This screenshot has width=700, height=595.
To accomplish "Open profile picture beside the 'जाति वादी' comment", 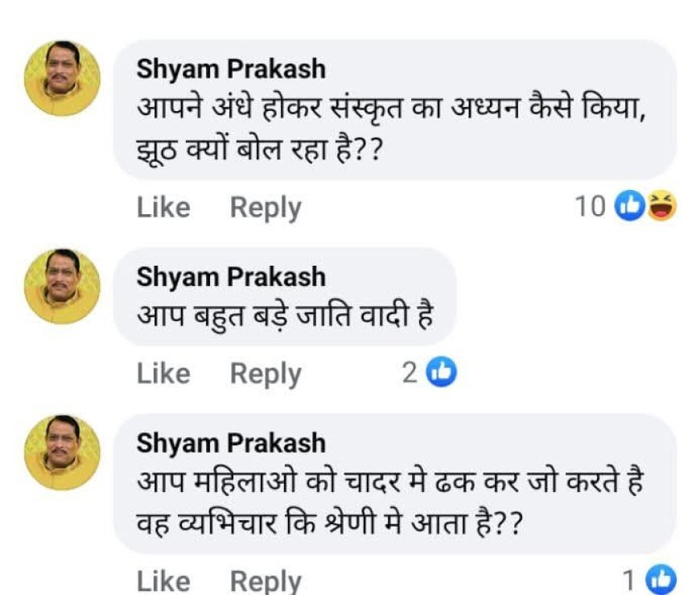I will (62, 286).
